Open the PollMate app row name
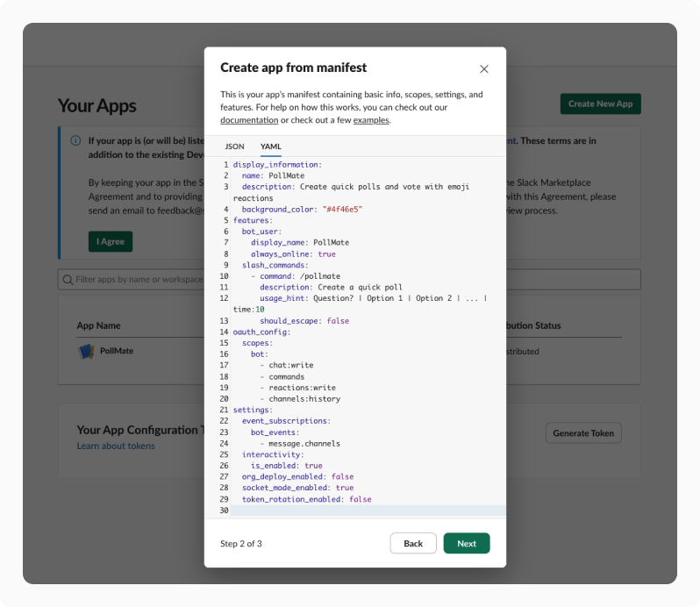This screenshot has height=607, width=700. point(117,351)
